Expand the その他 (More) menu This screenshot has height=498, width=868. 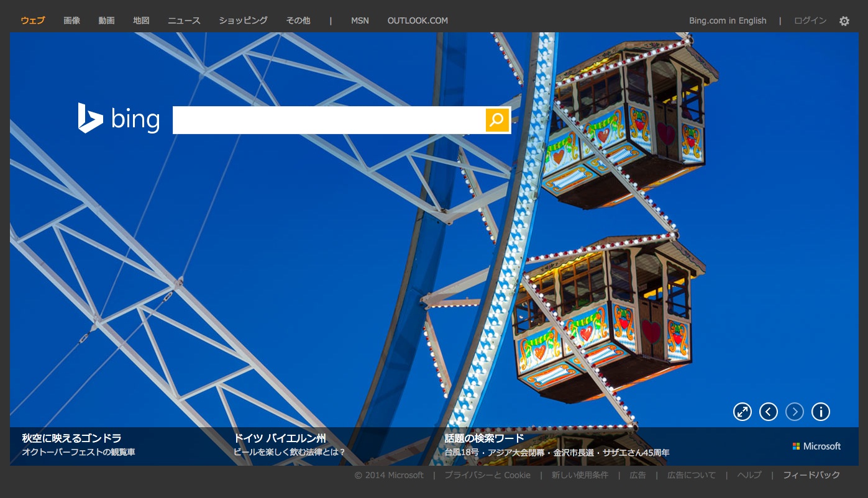pos(298,20)
